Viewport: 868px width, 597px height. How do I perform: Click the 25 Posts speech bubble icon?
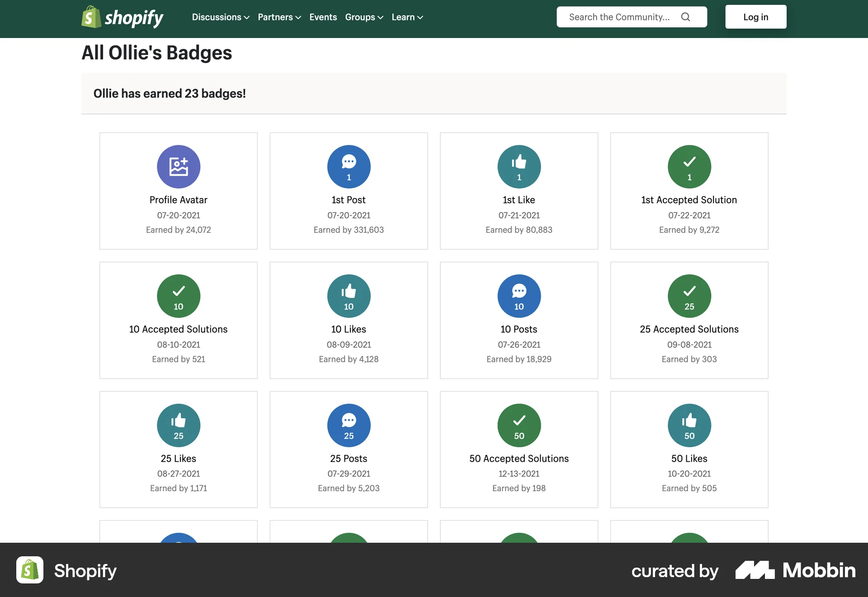[x=349, y=425]
